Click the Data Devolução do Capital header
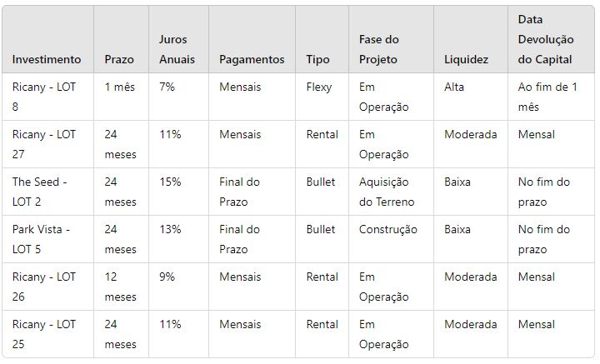The width and height of the screenshot is (600, 364). click(x=547, y=39)
